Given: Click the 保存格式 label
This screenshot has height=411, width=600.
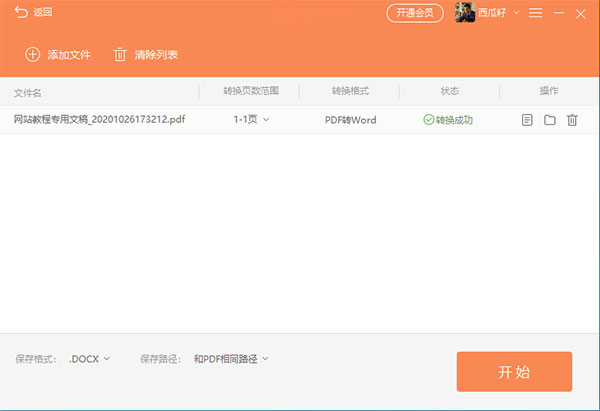Looking at the screenshot, I should [x=36, y=359].
